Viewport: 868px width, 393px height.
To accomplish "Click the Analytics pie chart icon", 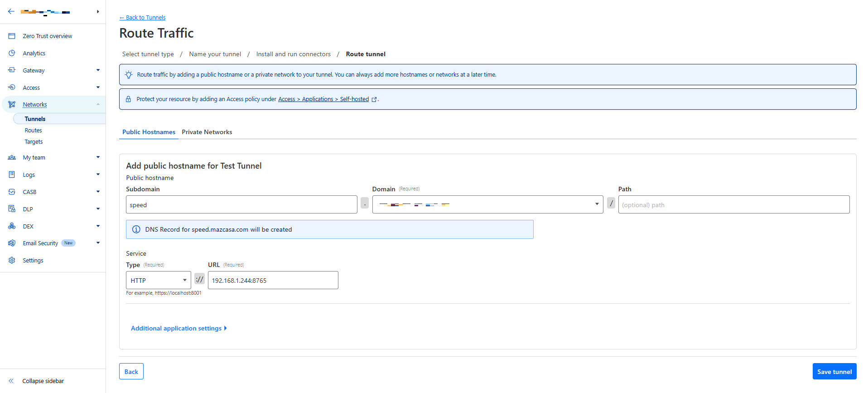I will click(12, 53).
